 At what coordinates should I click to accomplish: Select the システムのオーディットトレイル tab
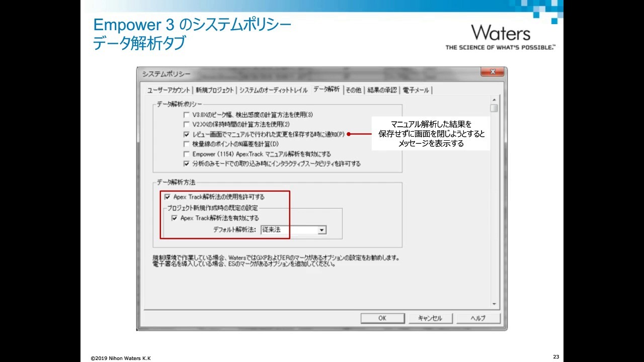(273, 90)
